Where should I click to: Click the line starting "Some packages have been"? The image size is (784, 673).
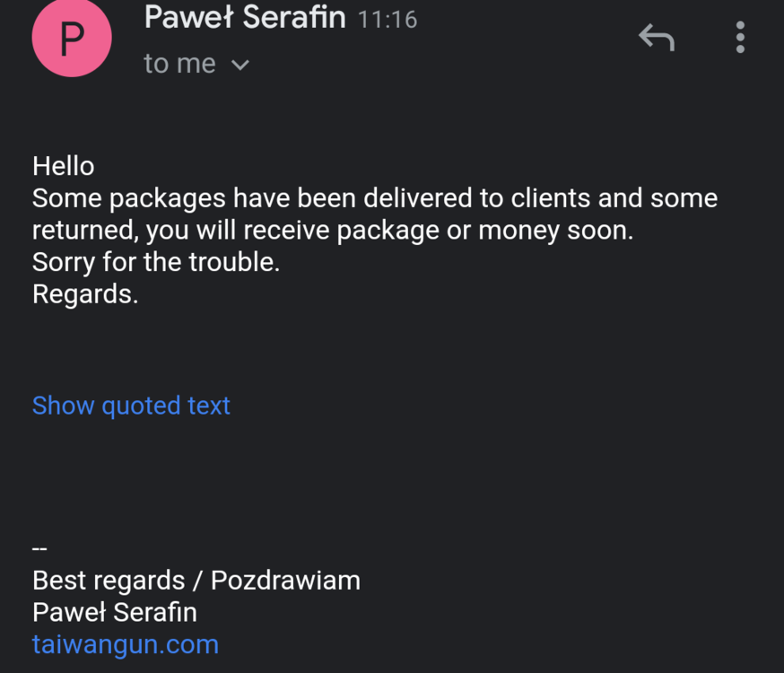[x=375, y=197]
